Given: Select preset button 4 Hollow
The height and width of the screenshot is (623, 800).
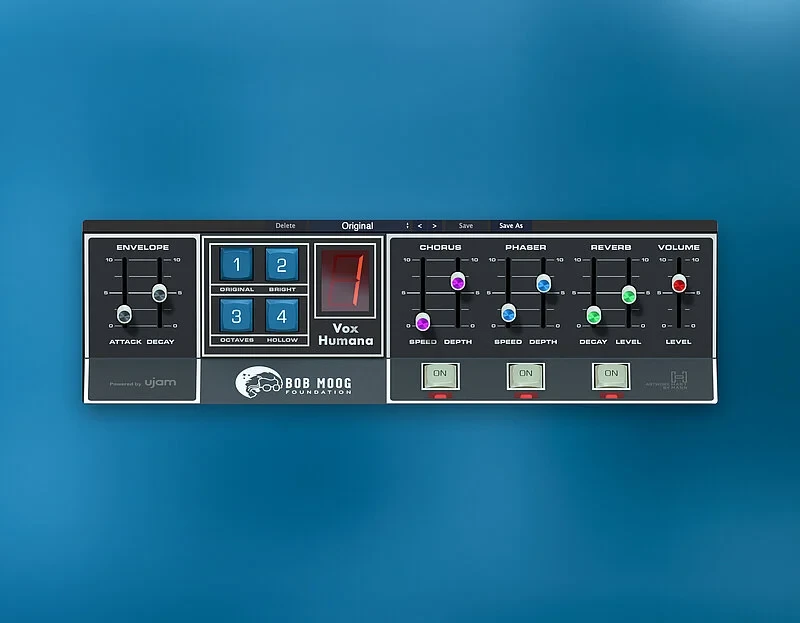Looking at the screenshot, I should [282, 317].
